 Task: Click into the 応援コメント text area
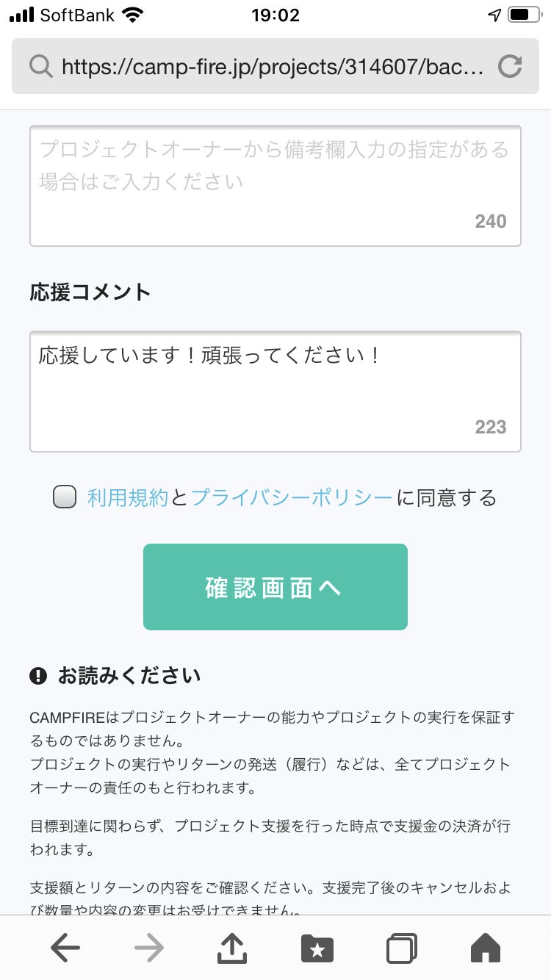[275, 392]
